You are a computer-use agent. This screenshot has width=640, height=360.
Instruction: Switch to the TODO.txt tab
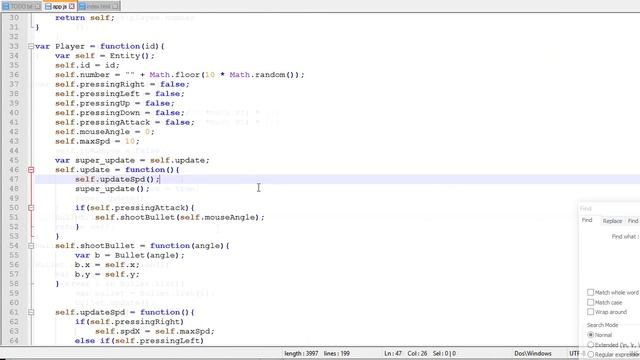[x=21, y=7]
